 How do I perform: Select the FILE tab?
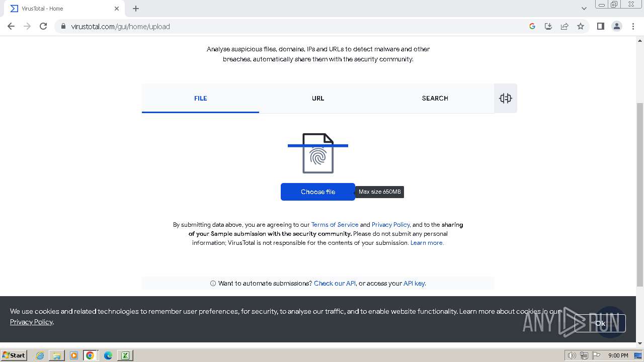click(x=200, y=98)
